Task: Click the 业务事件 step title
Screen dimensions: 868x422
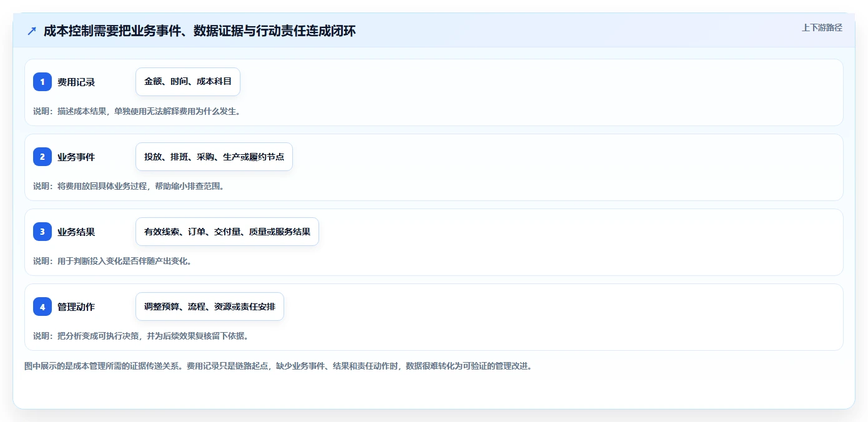Action: (76, 157)
